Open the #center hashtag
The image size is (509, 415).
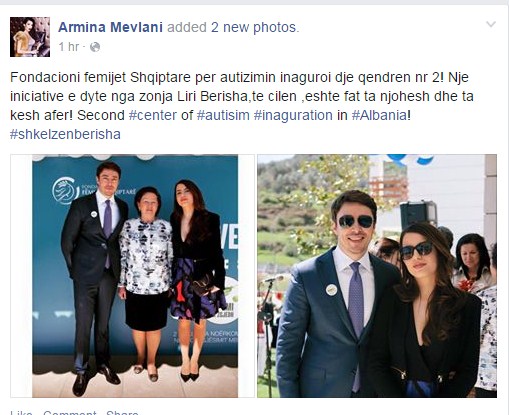tap(153, 115)
